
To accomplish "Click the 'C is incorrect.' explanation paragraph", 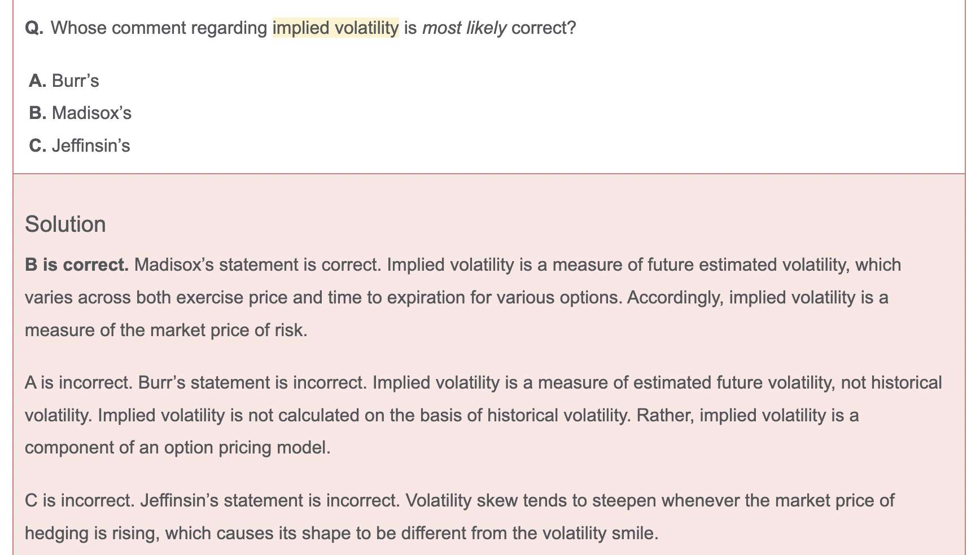I will click(x=460, y=517).
